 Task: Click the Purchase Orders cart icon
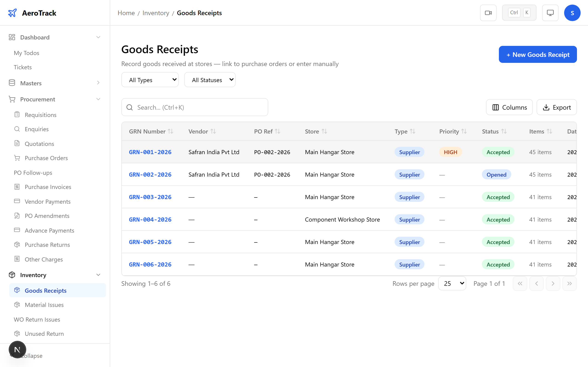pyautogui.click(x=17, y=158)
